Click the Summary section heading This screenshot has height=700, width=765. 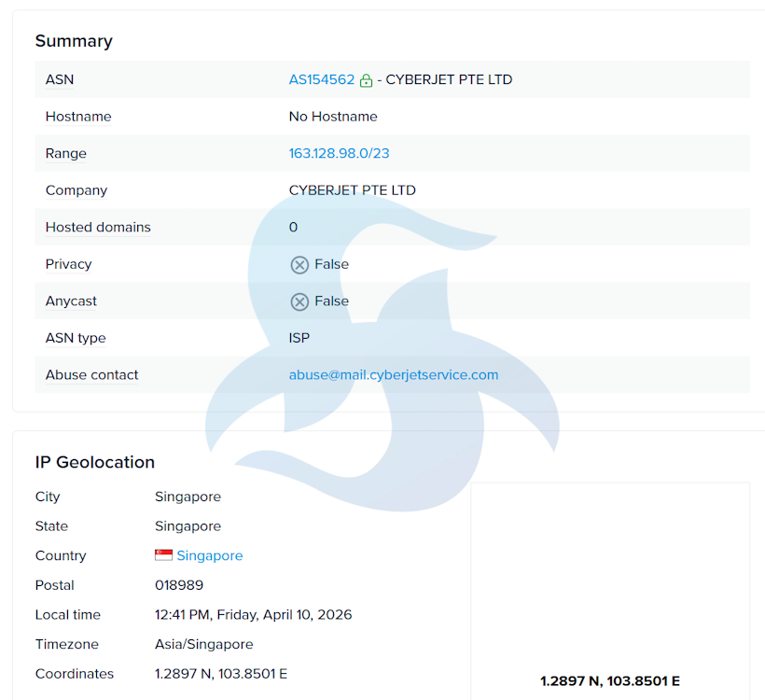74,41
